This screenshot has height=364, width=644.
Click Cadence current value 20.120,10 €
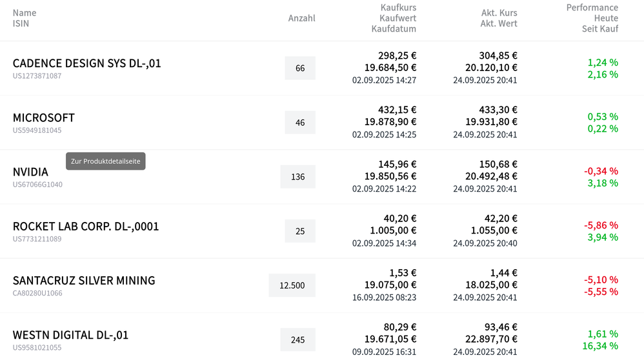(x=491, y=67)
